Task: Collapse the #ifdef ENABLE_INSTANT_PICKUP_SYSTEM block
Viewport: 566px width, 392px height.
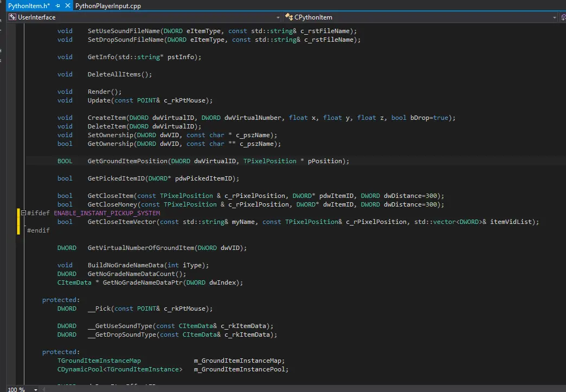Action: pyautogui.click(x=23, y=213)
